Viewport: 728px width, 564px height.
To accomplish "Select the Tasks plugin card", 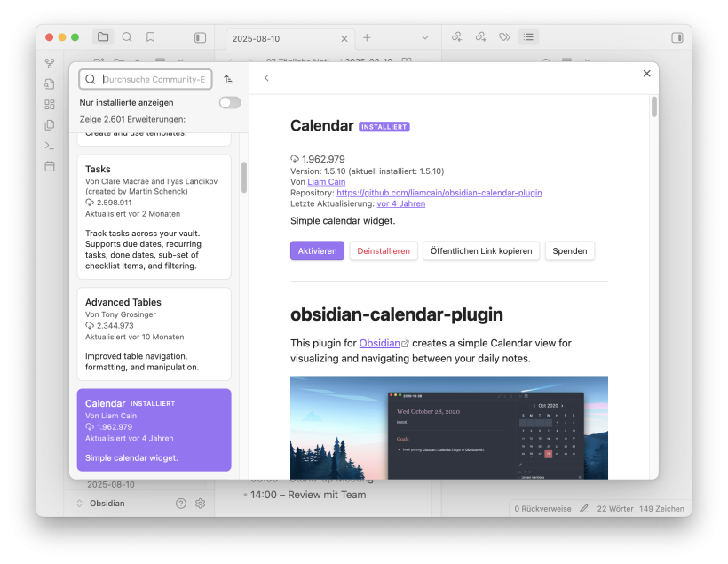I will (x=154, y=217).
